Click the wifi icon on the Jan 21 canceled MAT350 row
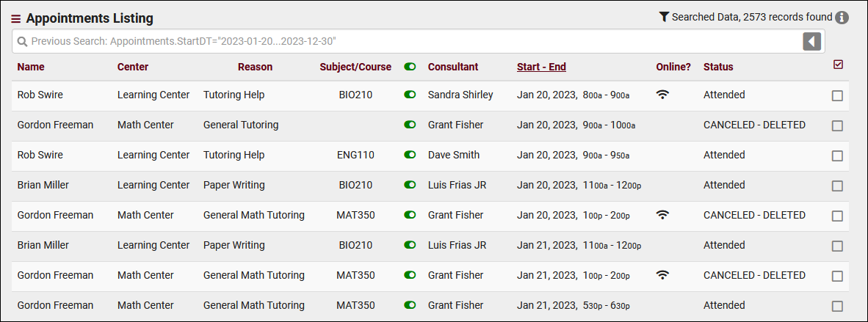This screenshot has height=322, width=868. click(662, 275)
